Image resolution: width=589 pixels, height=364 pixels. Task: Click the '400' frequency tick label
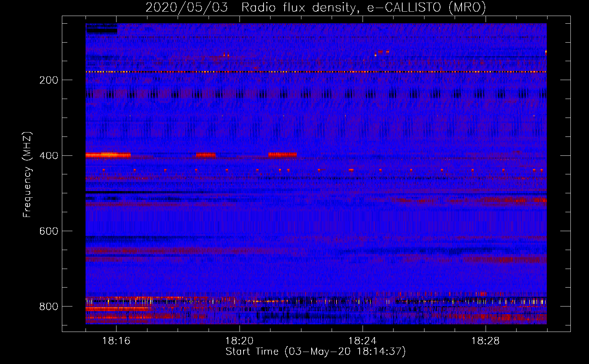[x=49, y=156]
